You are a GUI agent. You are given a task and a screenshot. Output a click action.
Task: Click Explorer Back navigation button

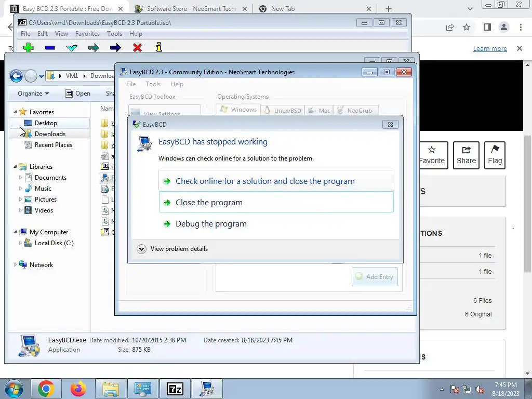click(x=16, y=76)
